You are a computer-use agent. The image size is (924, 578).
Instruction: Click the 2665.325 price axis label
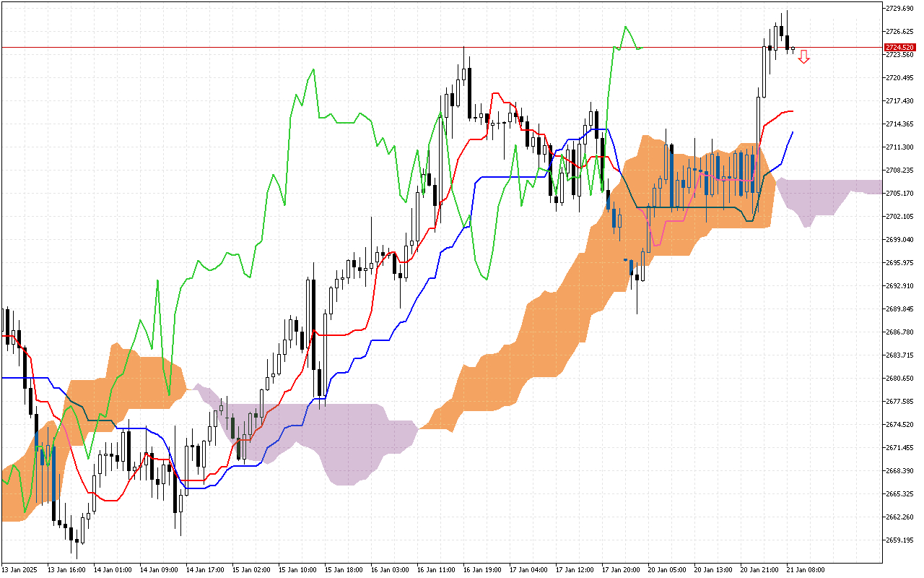[x=899, y=493]
